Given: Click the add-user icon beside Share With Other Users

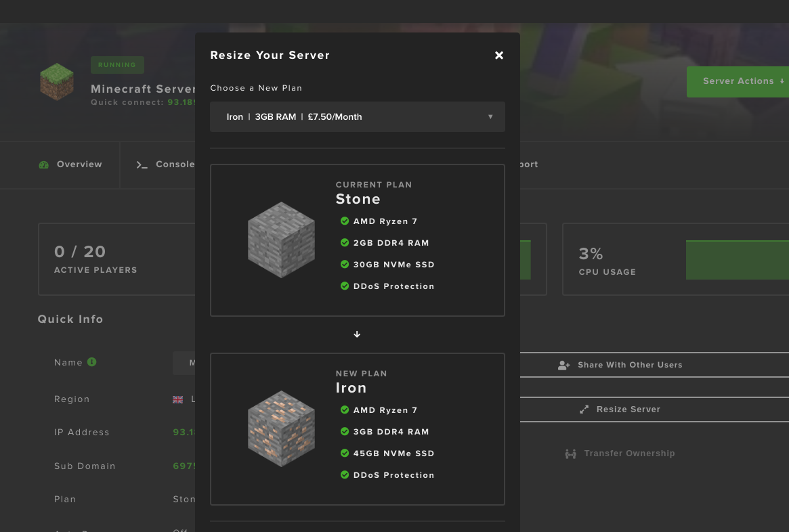Looking at the screenshot, I should (563, 365).
